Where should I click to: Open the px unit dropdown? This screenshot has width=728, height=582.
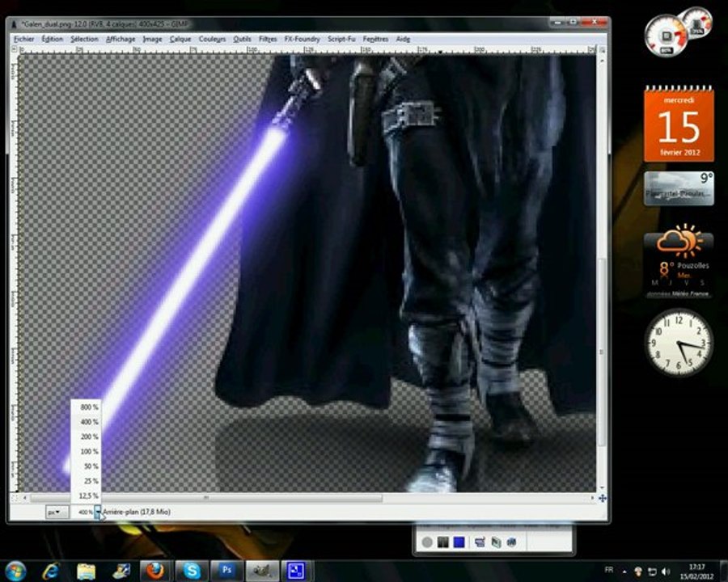pyautogui.click(x=57, y=512)
